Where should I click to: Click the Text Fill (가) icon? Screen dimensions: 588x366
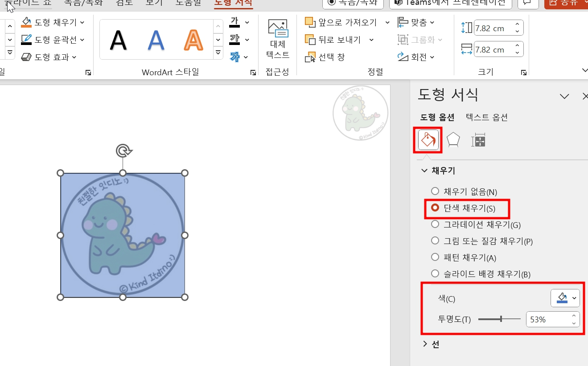[234, 22]
